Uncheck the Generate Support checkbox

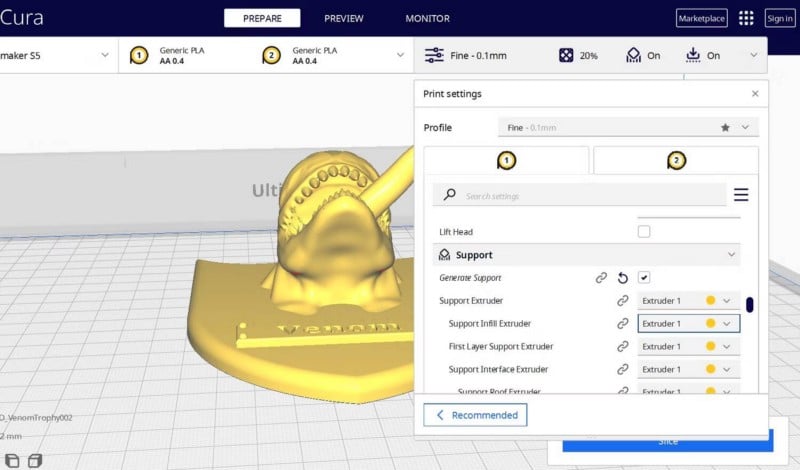pos(644,277)
